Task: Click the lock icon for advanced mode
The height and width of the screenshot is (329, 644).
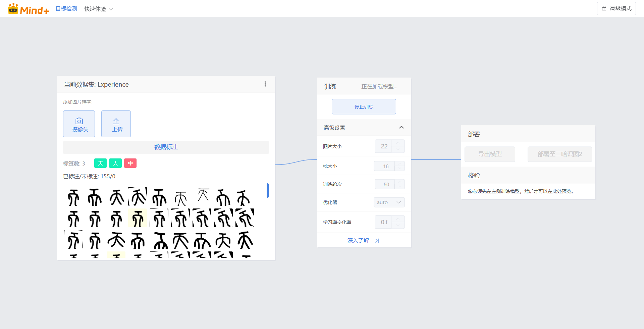Action: click(x=604, y=8)
